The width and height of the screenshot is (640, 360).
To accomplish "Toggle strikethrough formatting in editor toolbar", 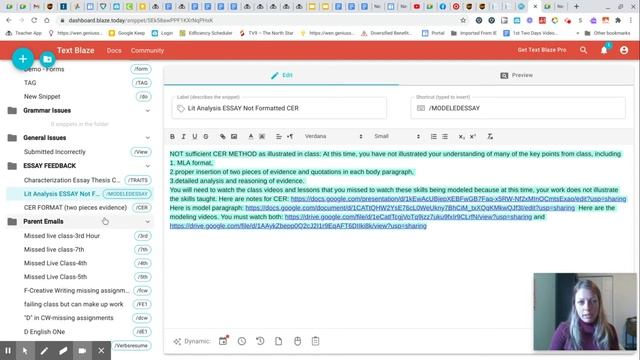I will 206,136.
